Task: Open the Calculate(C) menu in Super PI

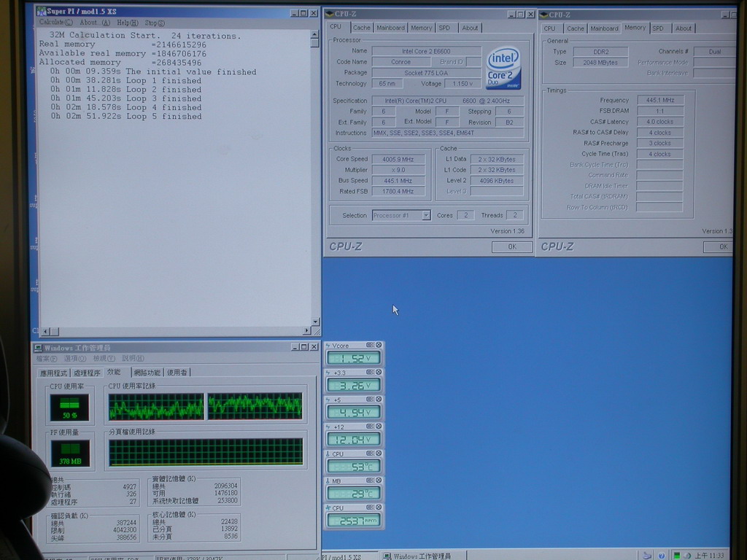Action: (x=55, y=23)
